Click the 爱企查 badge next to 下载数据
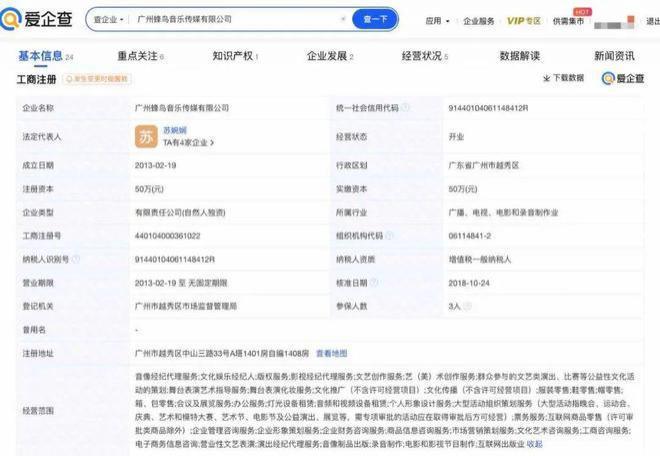 point(623,78)
